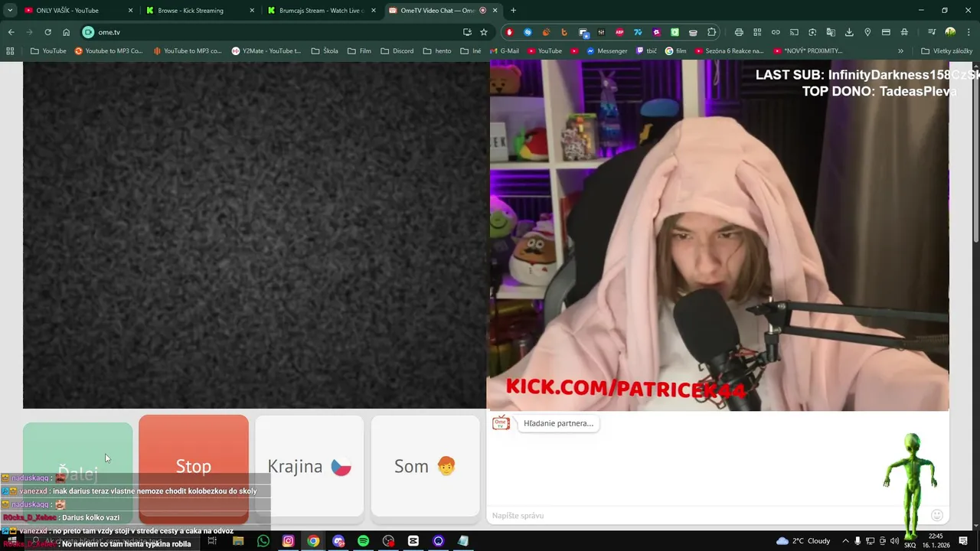Open the apps grid in bookmarks bar
Viewport: 980px width, 551px height.
[x=10, y=51]
